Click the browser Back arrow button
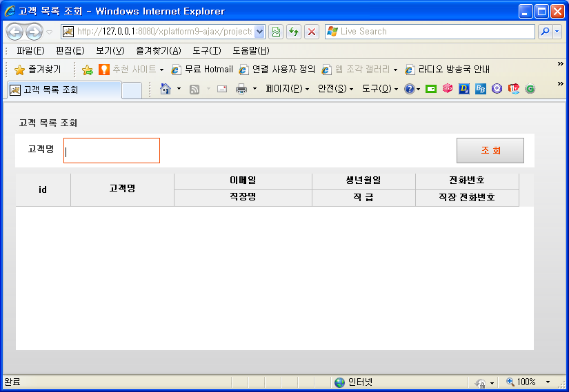This screenshot has height=392, width=569. (15, 32)
